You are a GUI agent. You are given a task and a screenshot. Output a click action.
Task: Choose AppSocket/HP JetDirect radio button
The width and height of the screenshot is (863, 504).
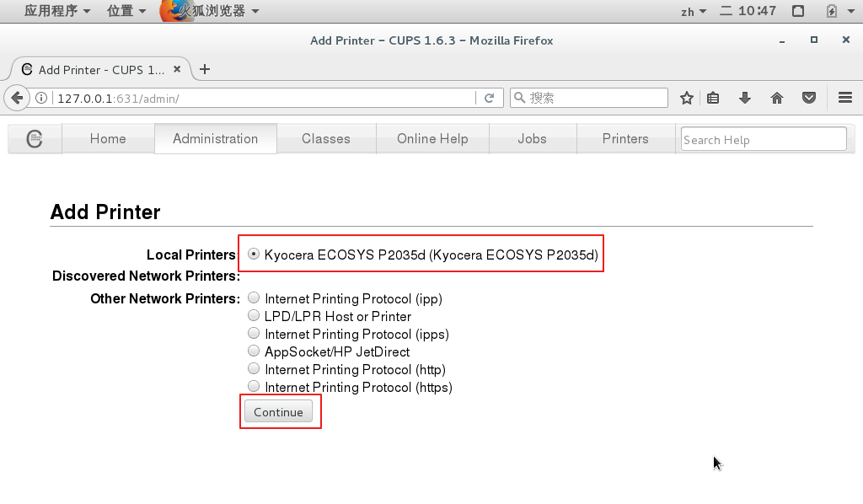[254, 351]
